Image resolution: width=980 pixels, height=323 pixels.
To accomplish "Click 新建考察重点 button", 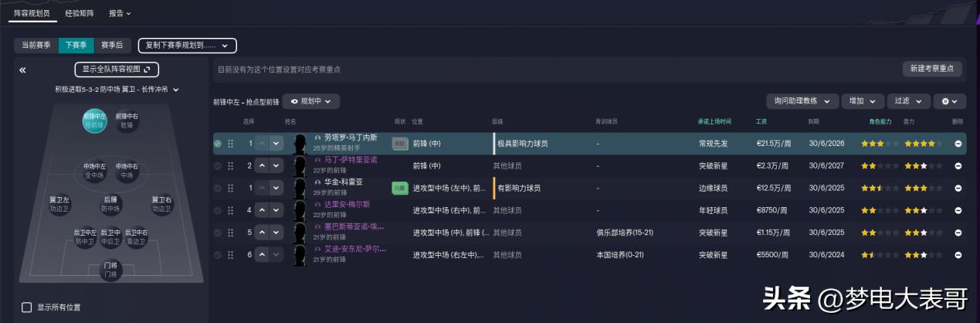I will click(933, 69).
